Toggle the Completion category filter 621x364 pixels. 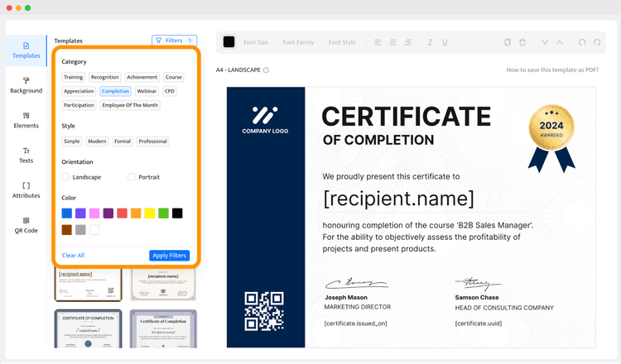[x=115, y=91]
